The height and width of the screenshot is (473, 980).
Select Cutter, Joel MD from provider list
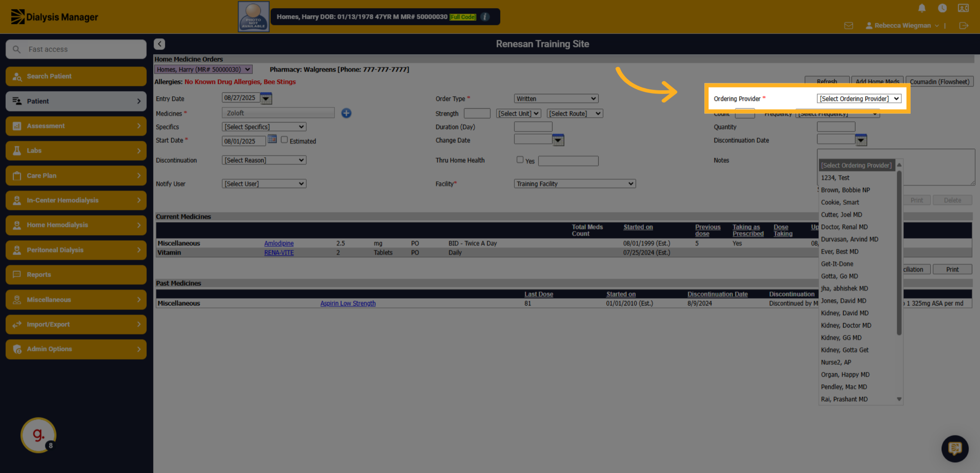coord(841,215)
